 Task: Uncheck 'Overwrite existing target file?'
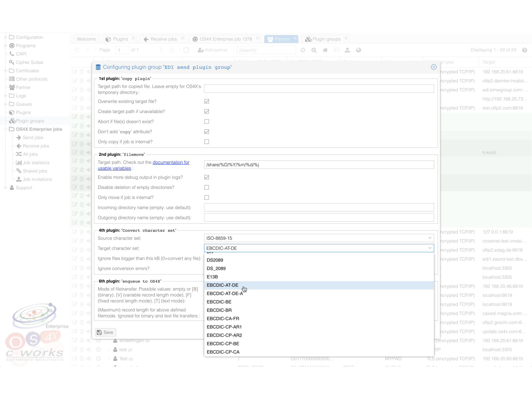click(x=207, y=101)
